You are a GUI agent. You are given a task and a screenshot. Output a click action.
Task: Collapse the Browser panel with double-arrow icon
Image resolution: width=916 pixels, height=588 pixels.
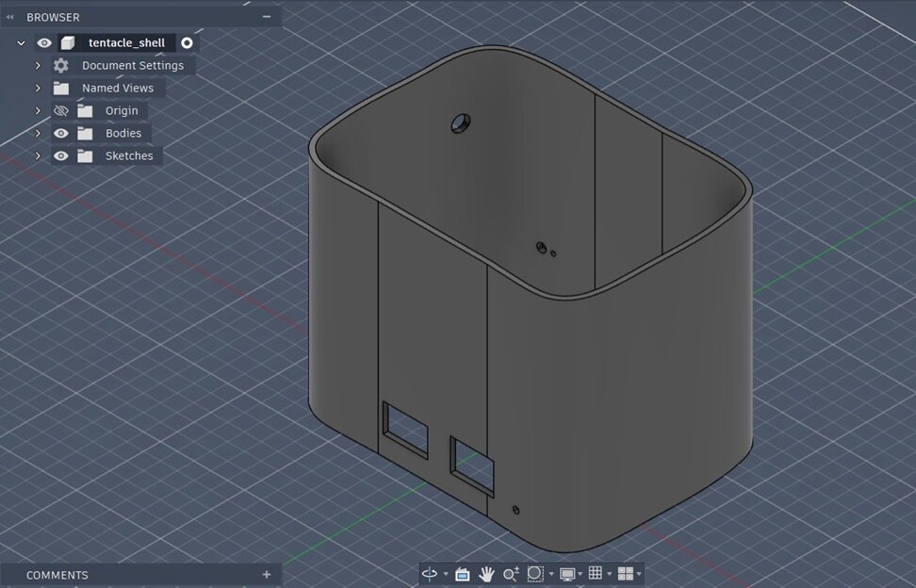(x=9, y=18)
